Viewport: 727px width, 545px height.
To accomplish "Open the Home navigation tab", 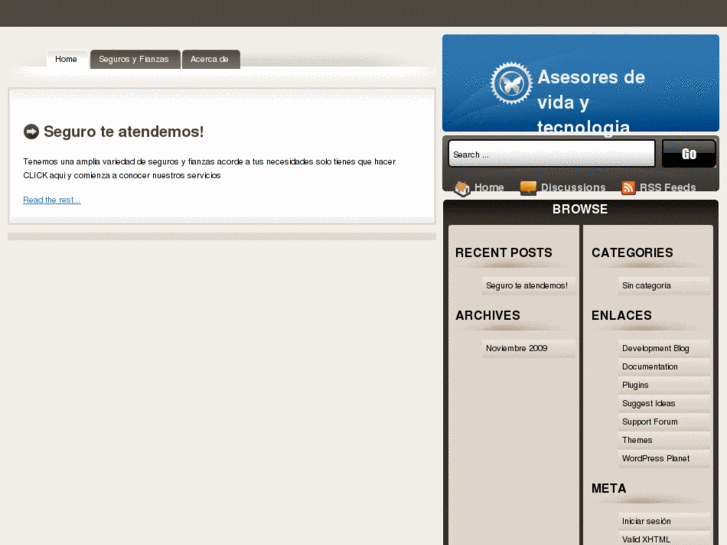I will [x=66, y=59].
